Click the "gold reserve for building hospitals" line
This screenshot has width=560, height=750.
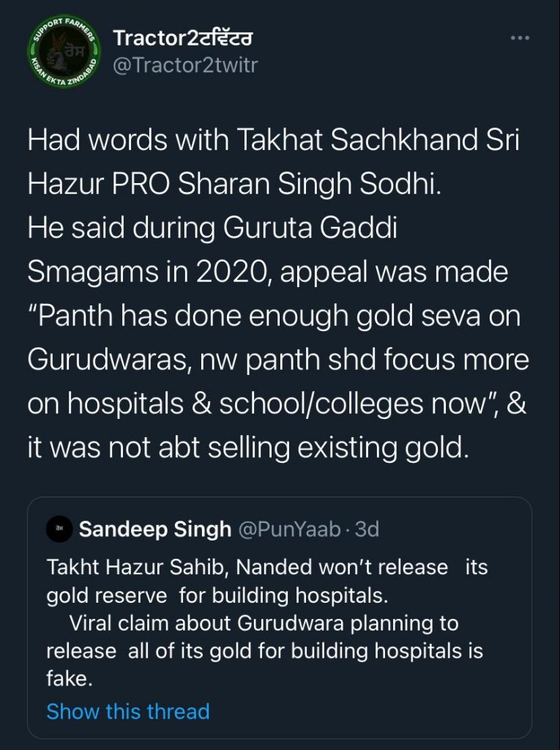pos(216,595)
